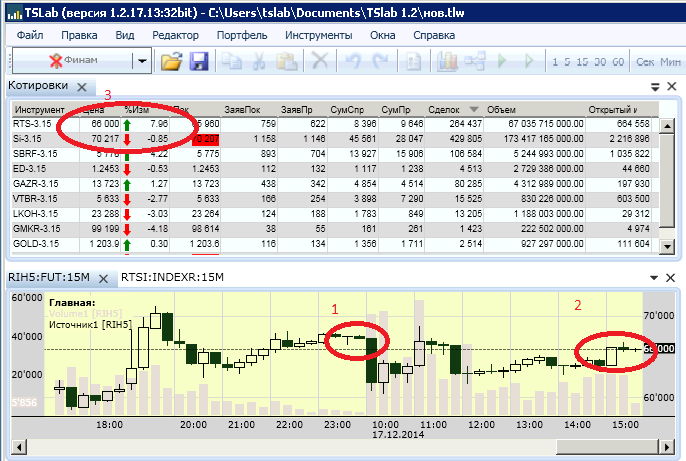Open the Окна menu

[x=382, y=35]
